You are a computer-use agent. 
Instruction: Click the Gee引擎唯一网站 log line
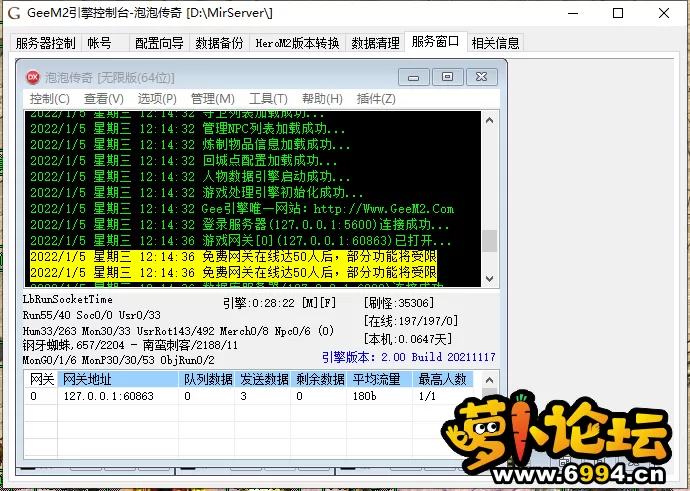point(242,209)
